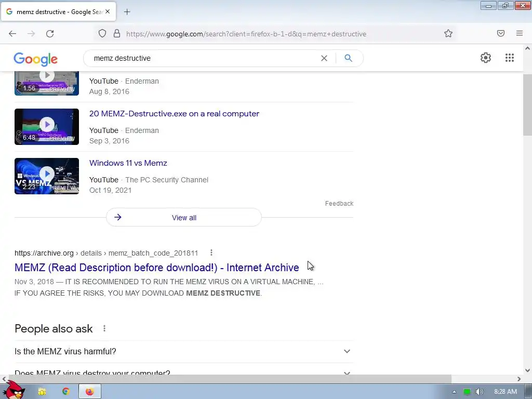This screenshot has height=399, width=532.
Task: Open the volume speaker control
Action: coord(479,392)
